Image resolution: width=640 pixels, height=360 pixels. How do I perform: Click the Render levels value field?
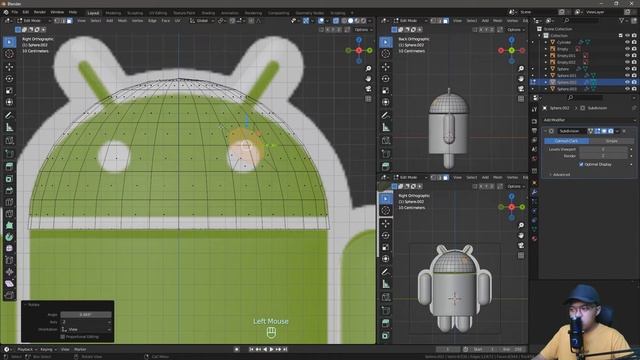tap(603, 156)
